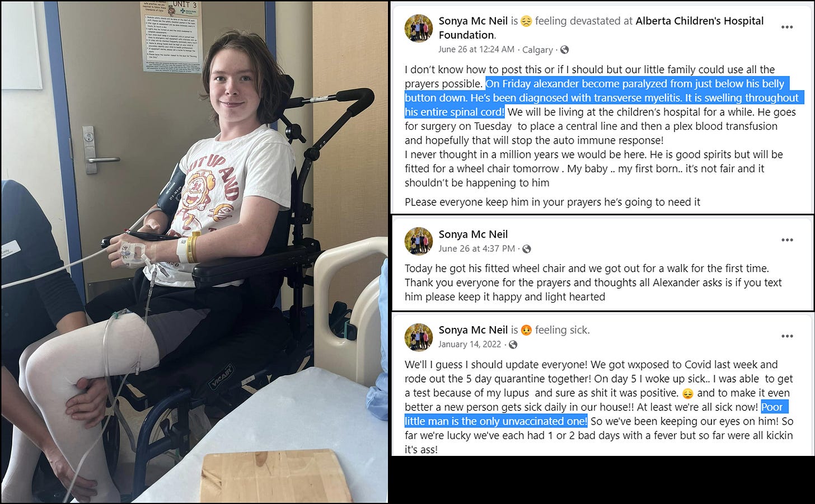Screen dimensions: 815x504
Task: Click the profile picture on the first post
Action: point(419,28)
